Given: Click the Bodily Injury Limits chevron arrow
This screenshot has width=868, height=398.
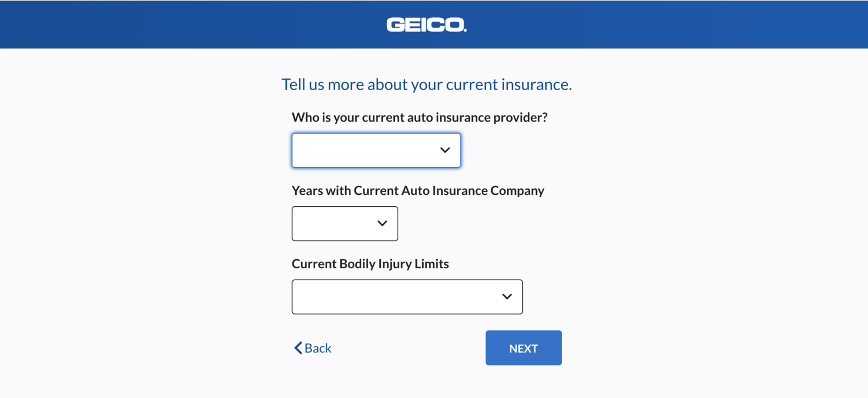Looking at the screenshot, I should click(x=507, y=297).
